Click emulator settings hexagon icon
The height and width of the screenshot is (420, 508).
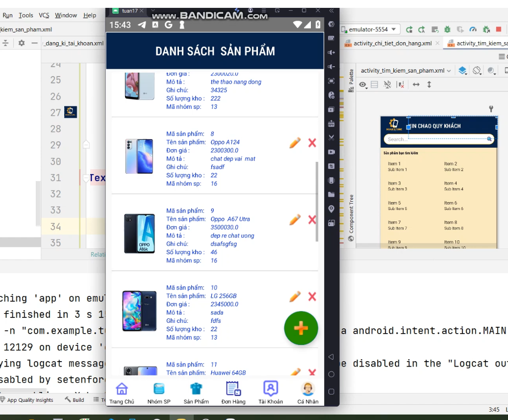[x=331, y=24]
